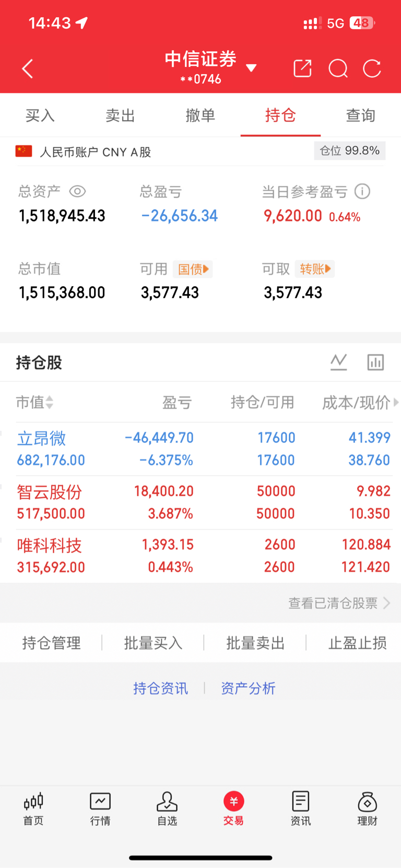Image resolution: width=401 pixels, height=868 pixels.
Task: Tap total P&L value -26,656.34
Action: (180, 216)
